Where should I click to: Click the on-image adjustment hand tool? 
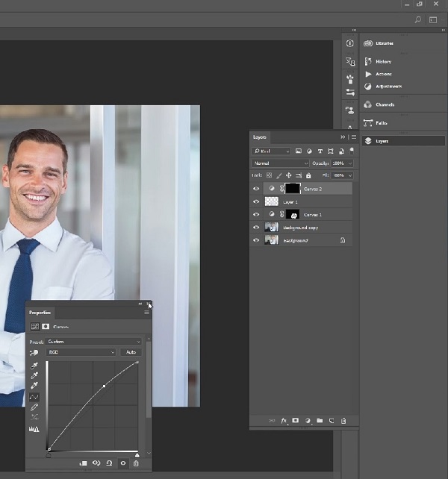click(x=34, y=352)
